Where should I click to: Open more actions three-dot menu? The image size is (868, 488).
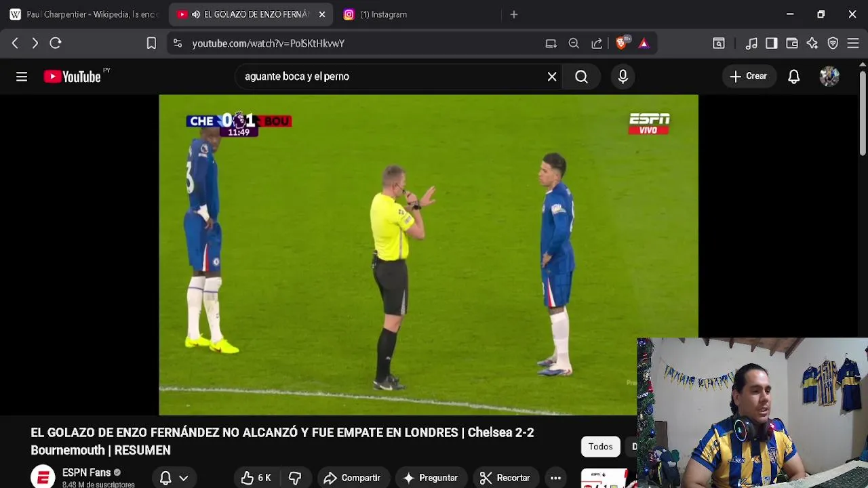[x=555, y=478]
